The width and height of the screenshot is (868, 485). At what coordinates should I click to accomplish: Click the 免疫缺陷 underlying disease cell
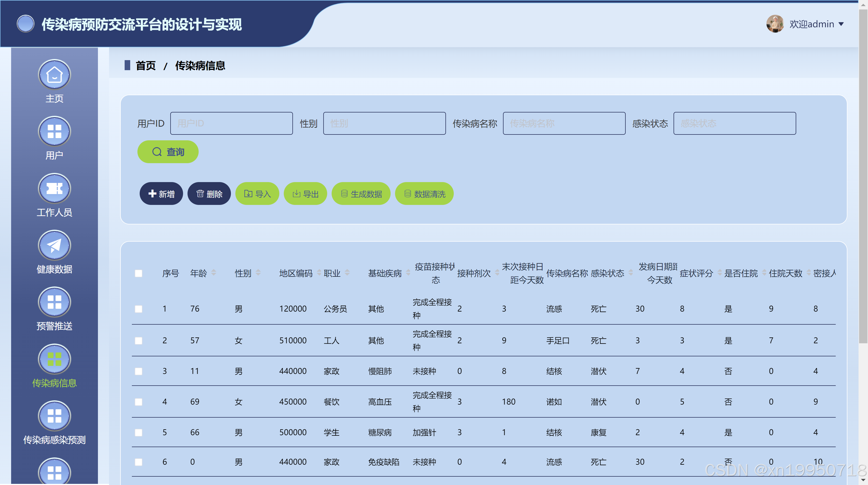tap(384, 462)
